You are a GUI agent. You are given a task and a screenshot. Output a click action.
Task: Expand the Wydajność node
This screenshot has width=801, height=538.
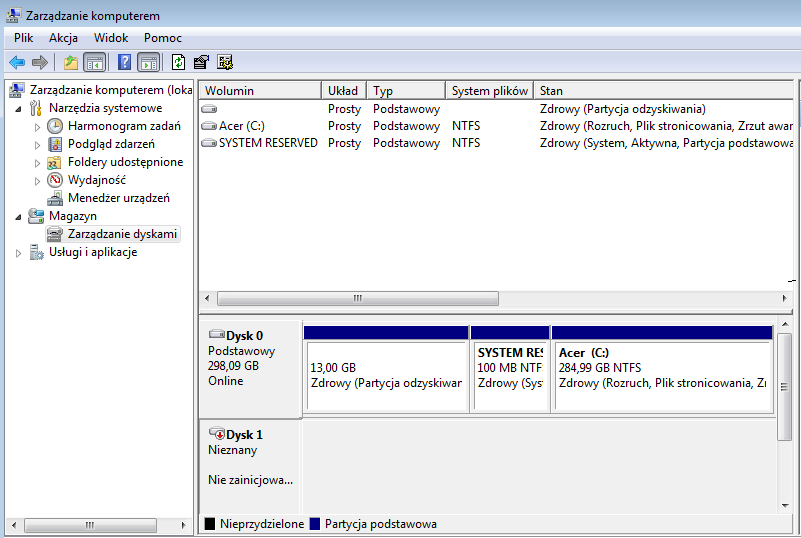[37, 181]
